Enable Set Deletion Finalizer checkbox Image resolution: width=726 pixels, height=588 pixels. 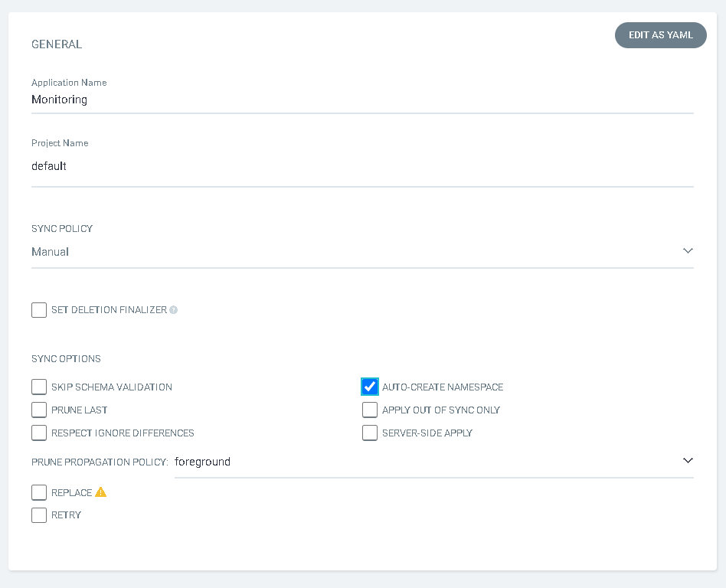[39, 310]
